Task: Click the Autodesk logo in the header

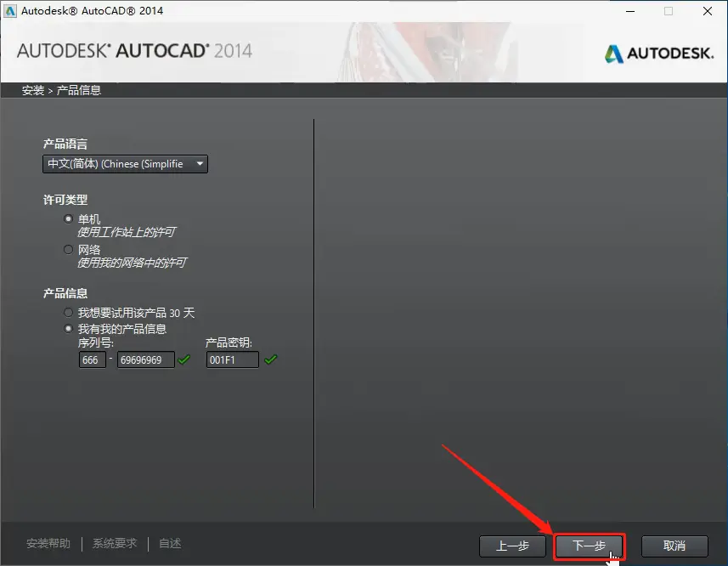Action: (x=659, y=54)
